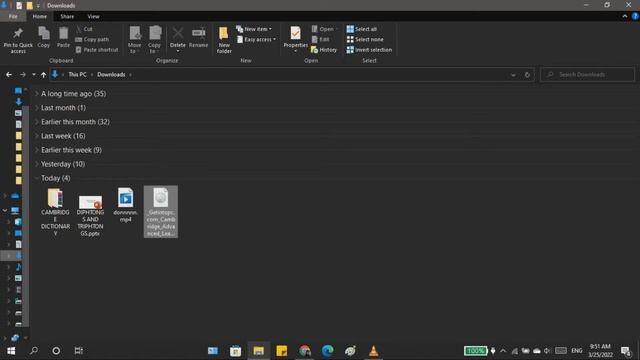Image resolution: width=640 pixels, height=360 pixels.
Task: Select OneDrive cloud in navigation pane
Action: (15, 196)
